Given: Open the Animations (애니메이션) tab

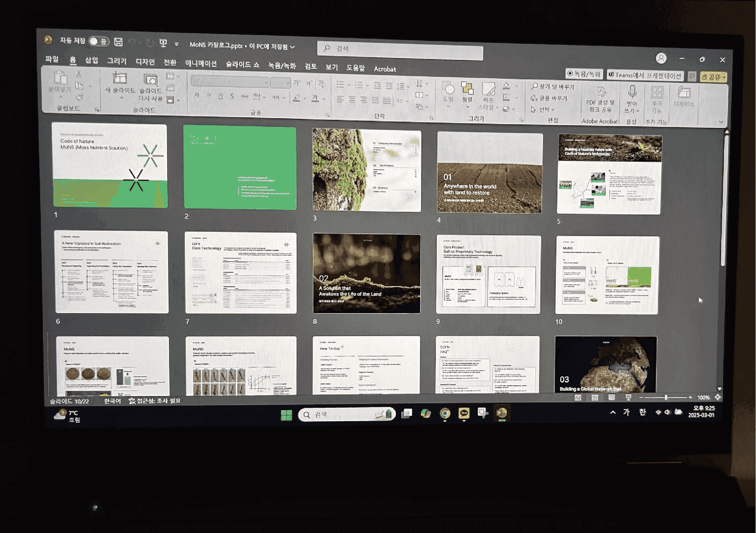Looking at the screenshot, I should [201, 63].
